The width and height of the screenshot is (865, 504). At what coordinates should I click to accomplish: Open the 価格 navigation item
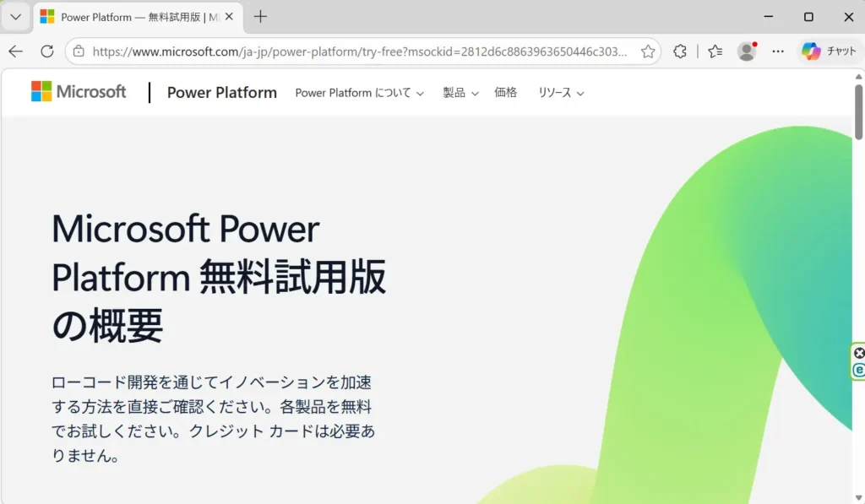505,93
